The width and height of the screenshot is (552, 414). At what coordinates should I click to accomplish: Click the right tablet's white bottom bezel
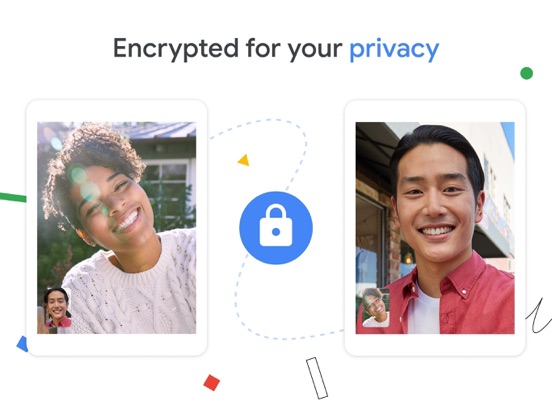pyautogui.click(x=435, y=344)
